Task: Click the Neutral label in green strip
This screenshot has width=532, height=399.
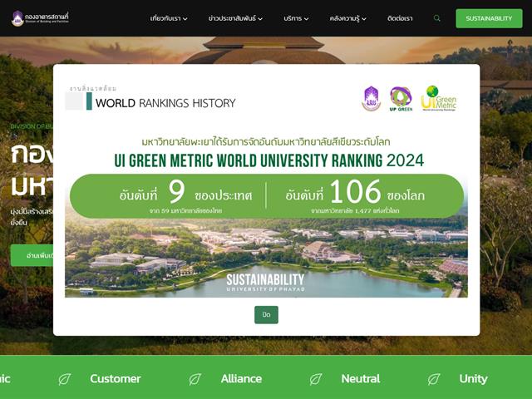Action: (361, 379)
